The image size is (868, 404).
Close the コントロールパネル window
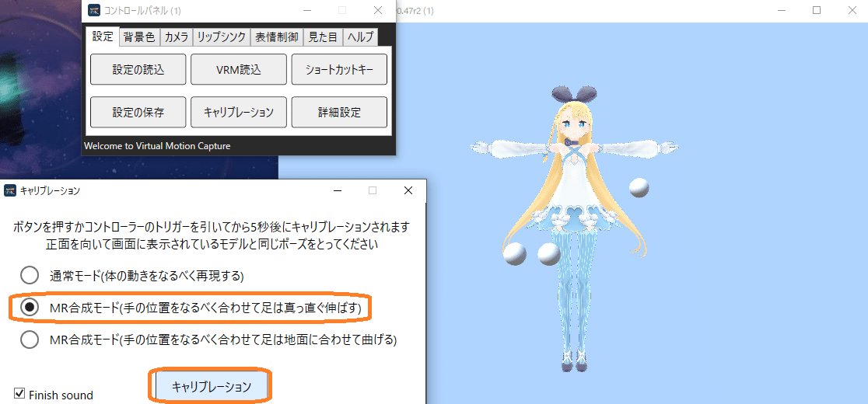(378, 10)
